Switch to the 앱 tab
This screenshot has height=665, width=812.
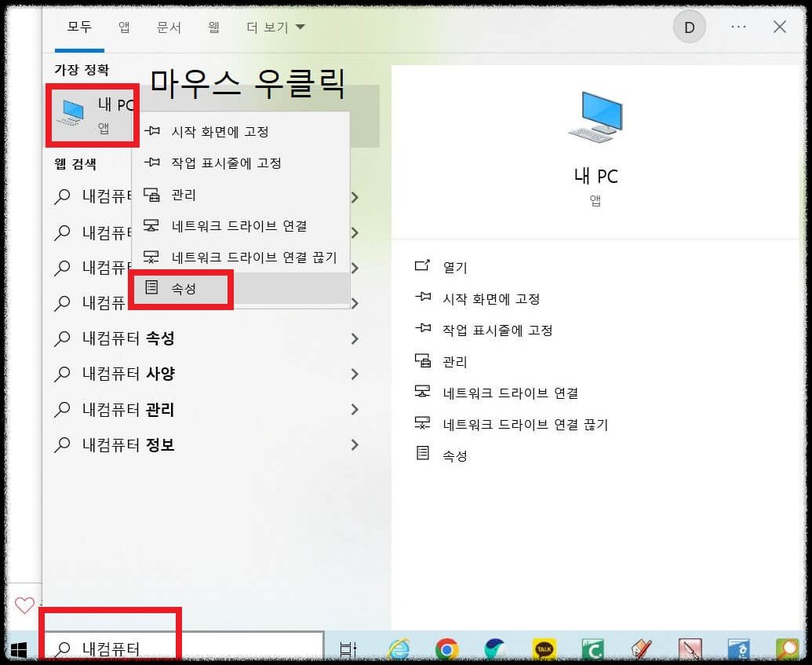(122, 26)
